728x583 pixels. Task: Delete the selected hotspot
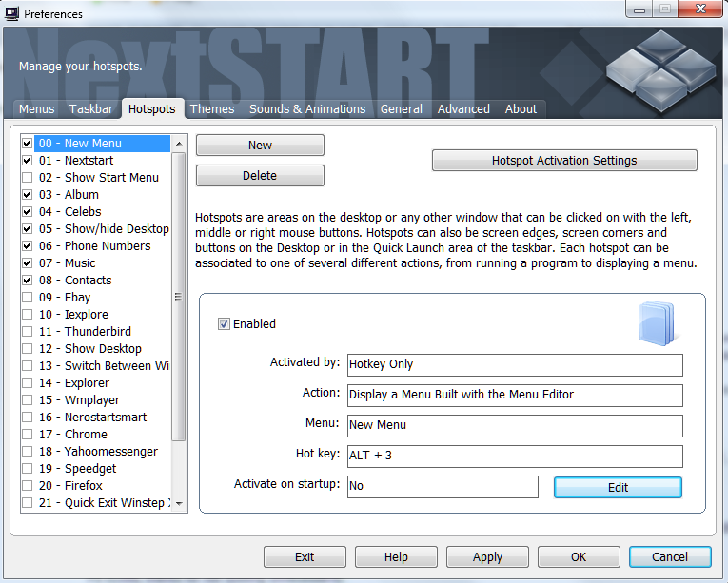tap(260, 176)
